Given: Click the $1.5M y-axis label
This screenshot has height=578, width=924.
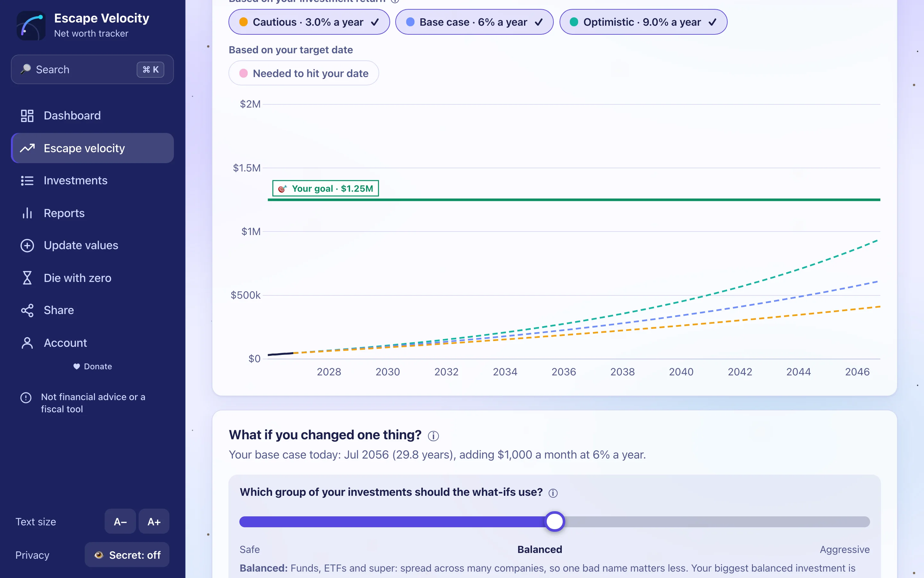Looking at the screenshot, I should coord(247,168).
